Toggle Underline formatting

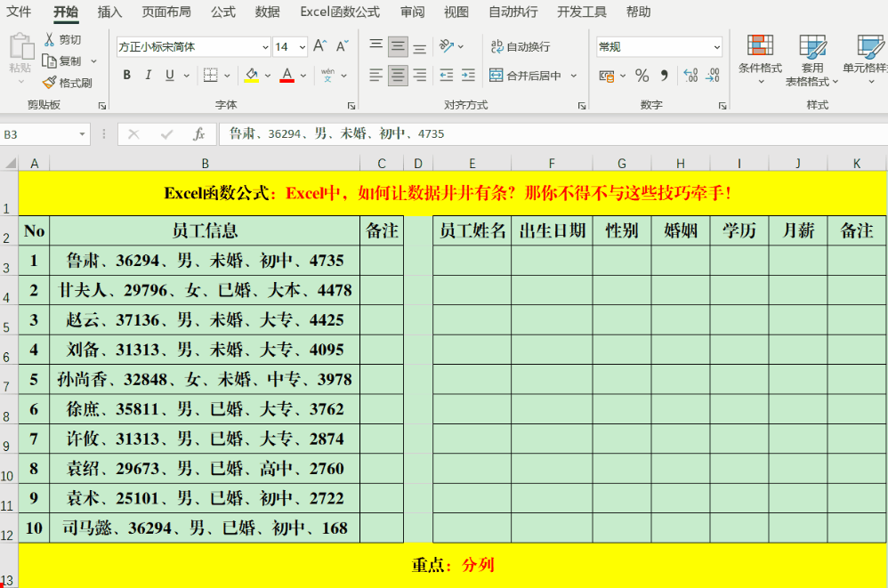pyautogui.click(x=169, y=75)
